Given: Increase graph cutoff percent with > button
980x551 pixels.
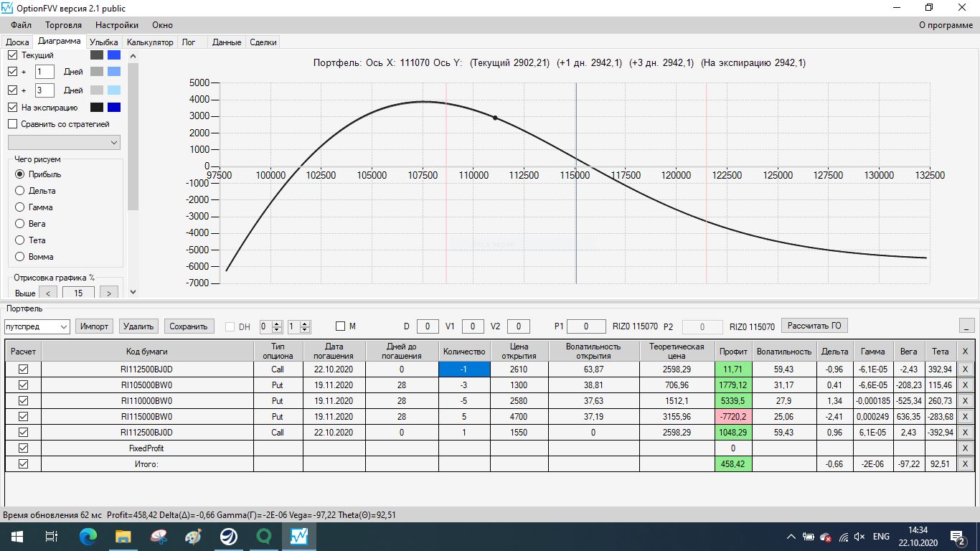Looking at the screenshot, I should click(x=109, y=293).
